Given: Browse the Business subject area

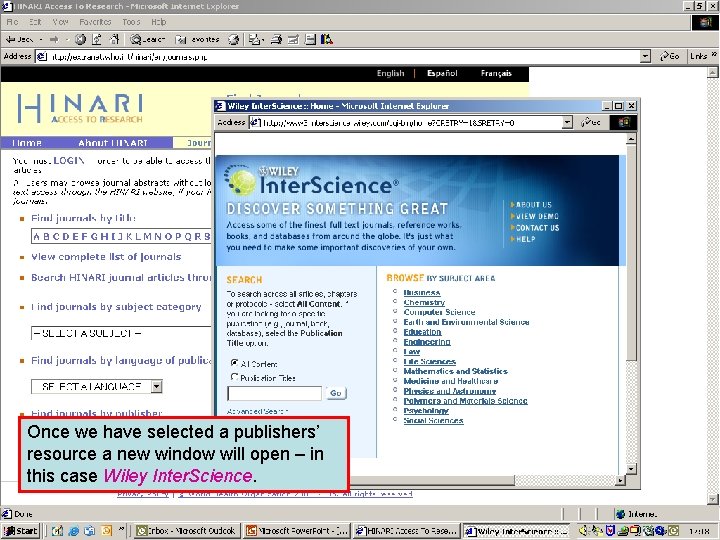Looking at the screenshot, I should click(x=422, y=292).
